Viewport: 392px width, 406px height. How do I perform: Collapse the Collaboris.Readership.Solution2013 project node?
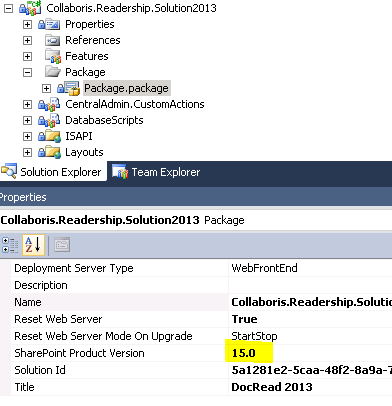(x=8, y=8)
